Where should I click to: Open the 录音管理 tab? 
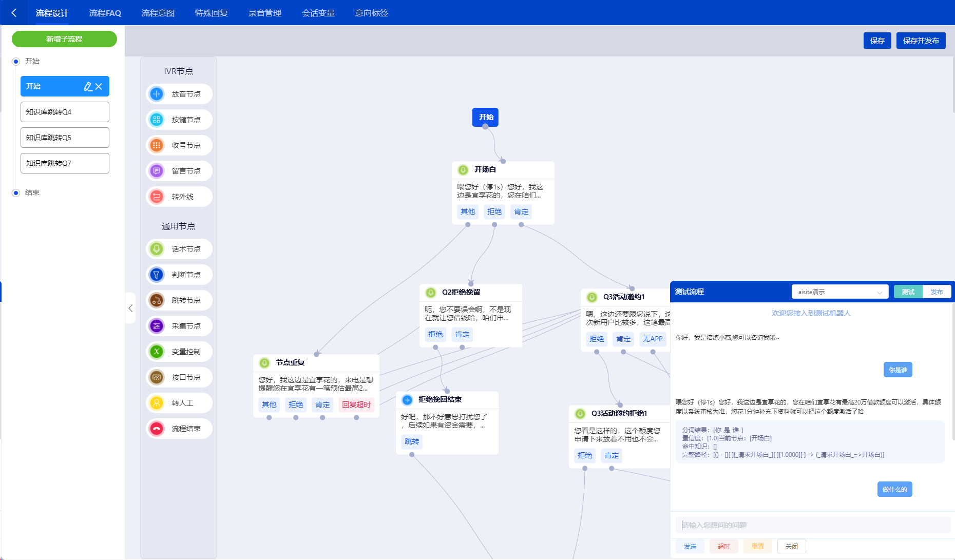click(x=264, y=13)
